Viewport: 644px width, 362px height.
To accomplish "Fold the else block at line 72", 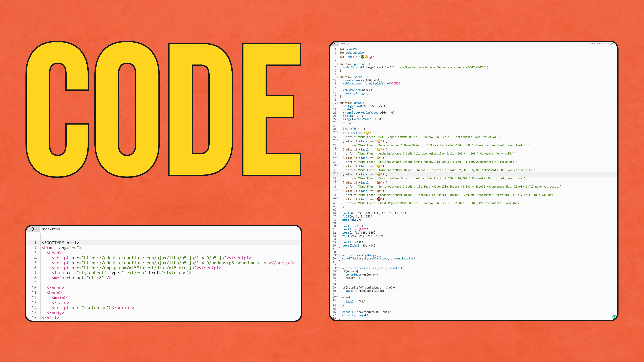I will click(x=337, y=297).
